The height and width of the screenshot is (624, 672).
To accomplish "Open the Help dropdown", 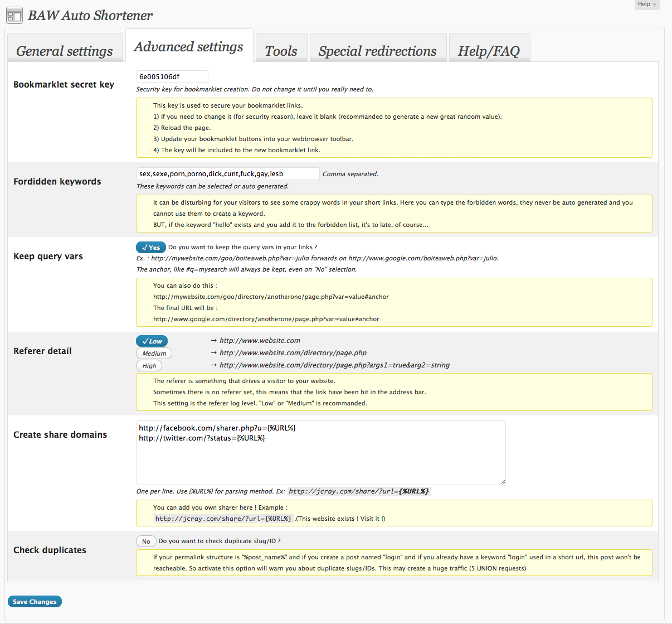I will tap(647, 4).
